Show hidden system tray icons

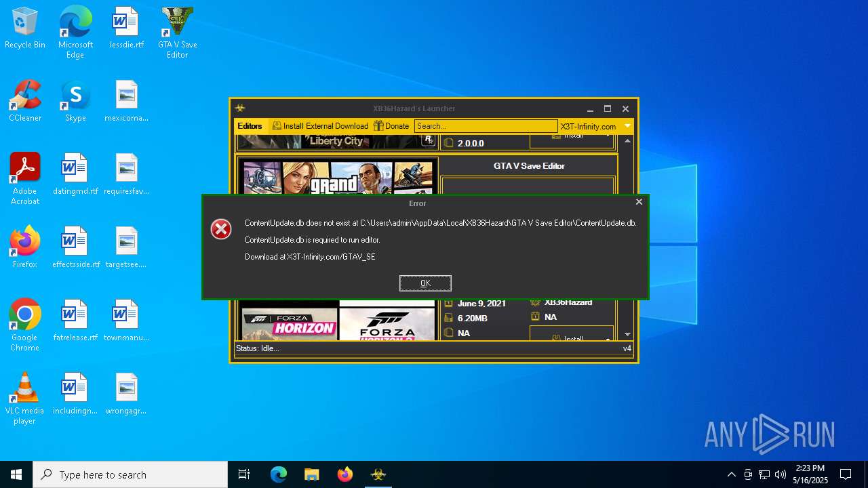coord(731,474)
